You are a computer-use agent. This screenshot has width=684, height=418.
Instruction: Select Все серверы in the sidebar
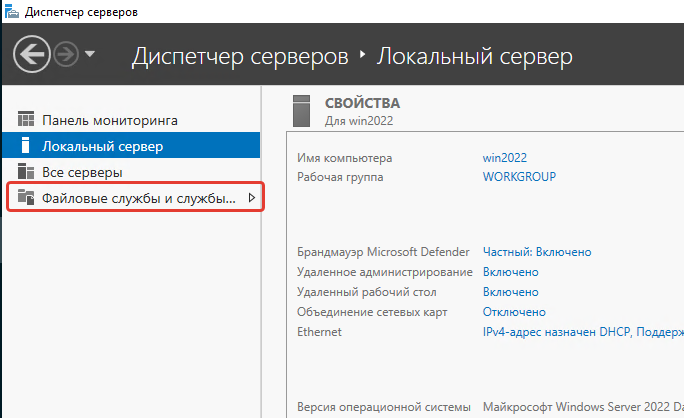tap(89, 172)
